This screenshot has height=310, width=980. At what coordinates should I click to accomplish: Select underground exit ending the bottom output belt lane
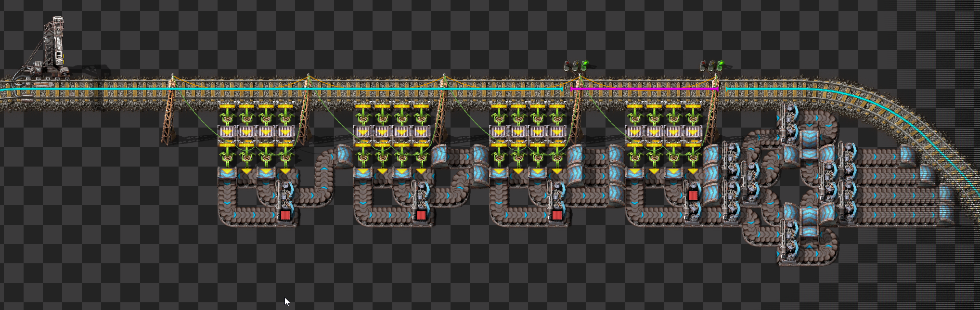click(x=946, y=213)
